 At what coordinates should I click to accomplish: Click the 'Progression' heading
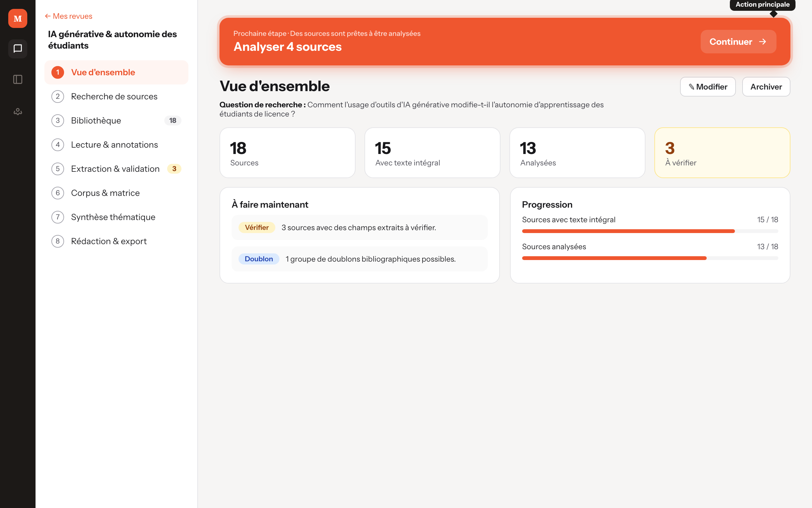[x=547, y=204]
